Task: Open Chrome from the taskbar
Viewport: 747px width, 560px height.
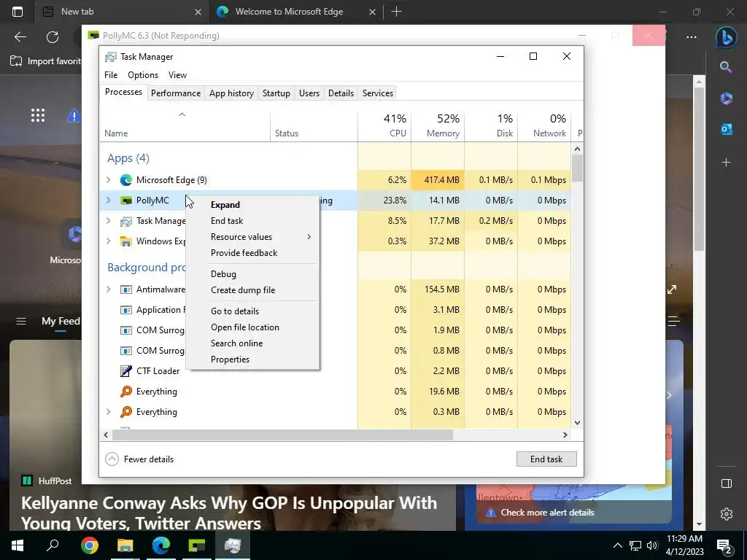Action: [90, 545]
